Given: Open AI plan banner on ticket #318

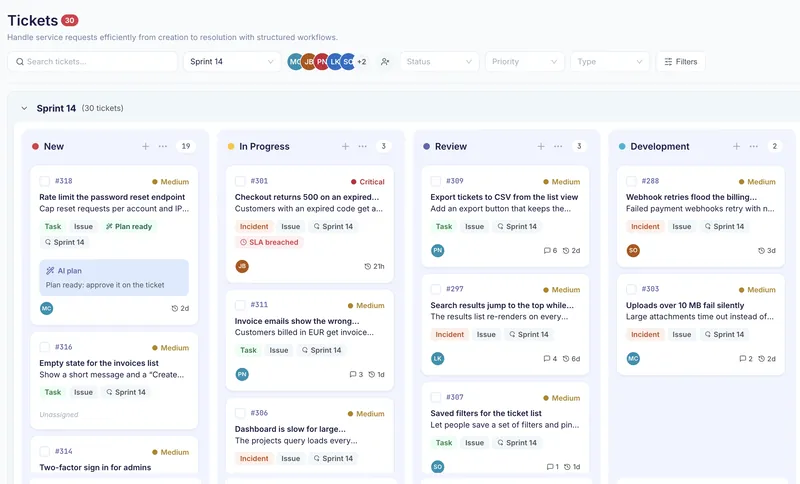Looking at the screenshot, I should tap(114, 278).
